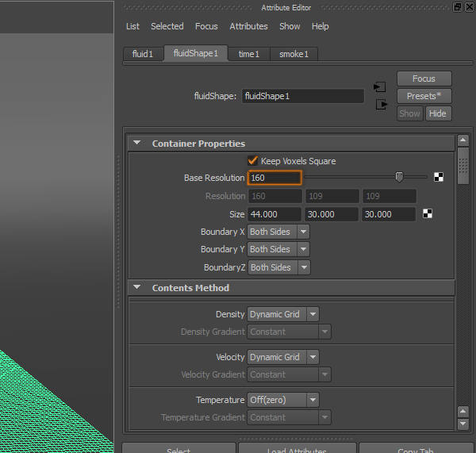Open the Temperature method dropdown
The image size is (476, 453).
[x=282, y=400]
